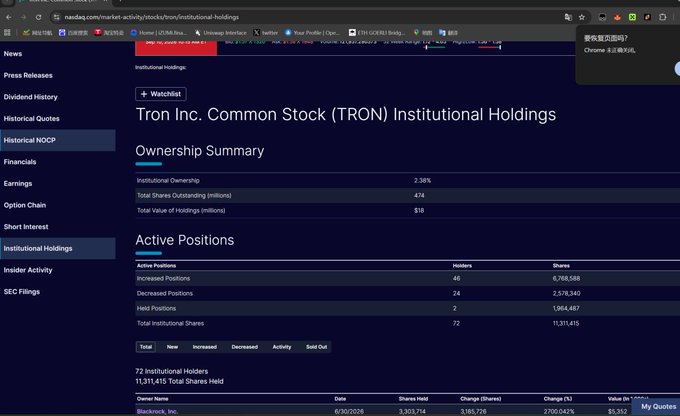Screen dimensions: 680x416
Task: Click the Increased Positions shares 6,768,588
Action: tap(566, 278)
